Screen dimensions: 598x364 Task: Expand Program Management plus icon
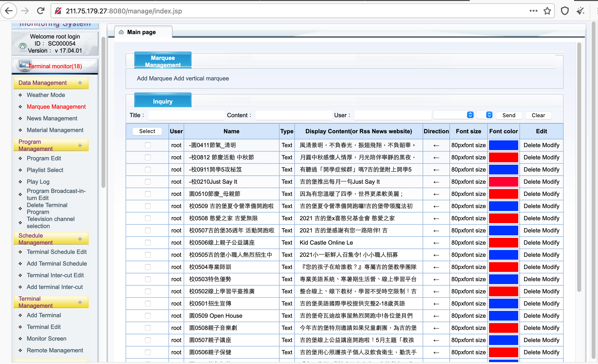pyautogui.click(x=80, y=145)
